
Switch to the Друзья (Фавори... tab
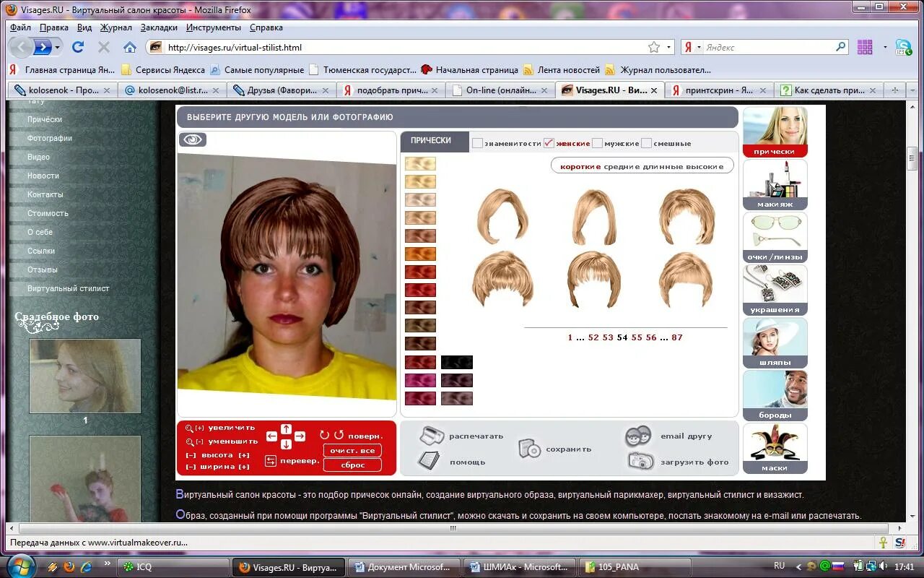(x=281, y=90)
